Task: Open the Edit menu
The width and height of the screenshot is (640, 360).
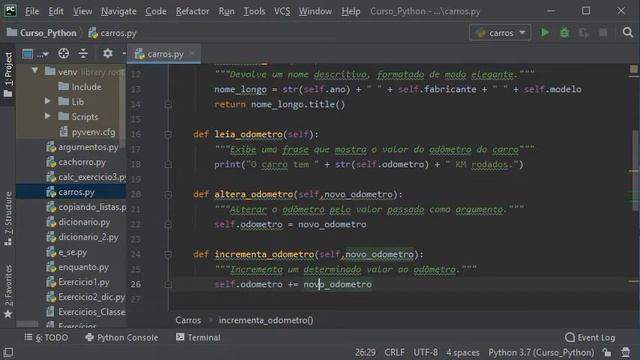Action: 56,11
